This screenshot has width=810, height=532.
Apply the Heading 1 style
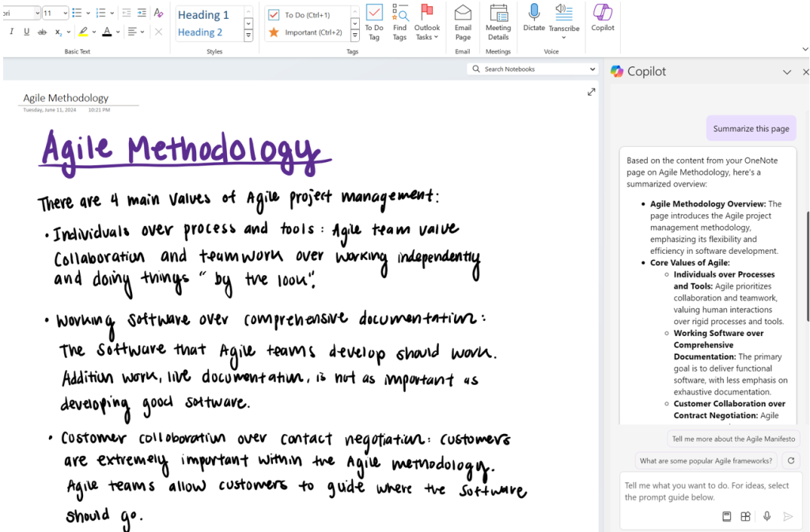(204, 14)
